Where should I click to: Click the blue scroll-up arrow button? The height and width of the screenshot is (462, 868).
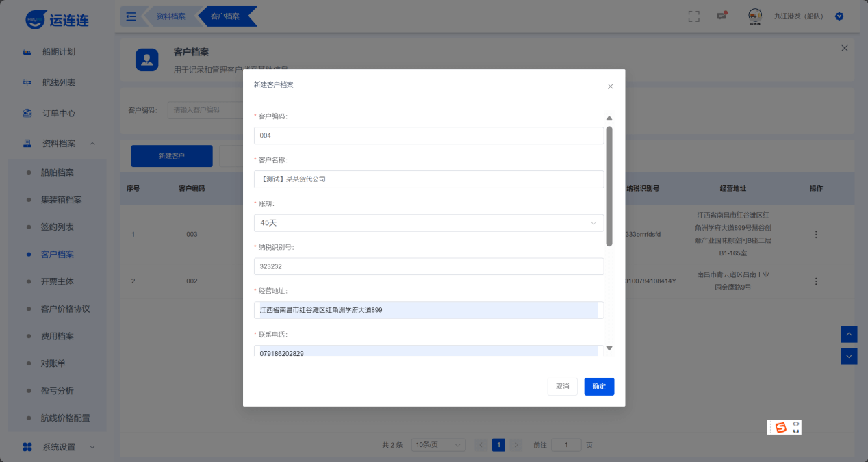[x=849, y=334]
